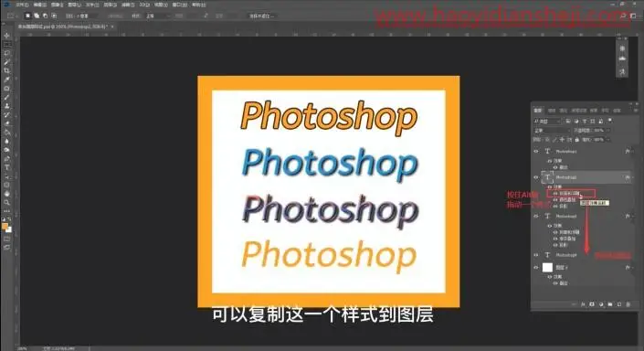
Task: Open the layer filter type dropdown
Action: pos(546,122)
